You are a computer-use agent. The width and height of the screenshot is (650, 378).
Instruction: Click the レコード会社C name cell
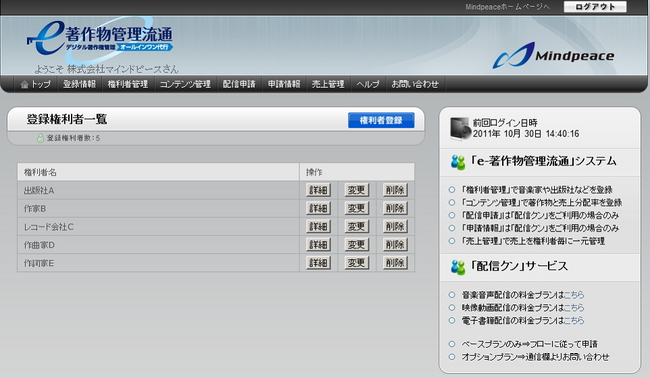tap(158, 227)
